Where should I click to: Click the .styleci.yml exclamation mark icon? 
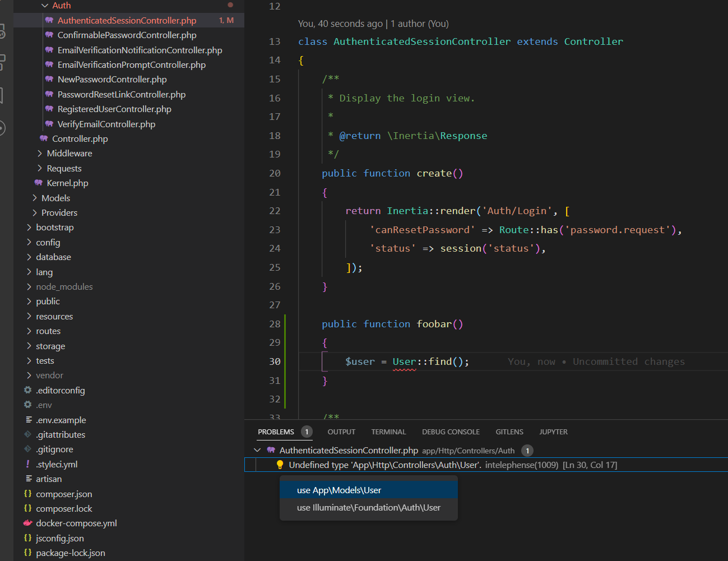(x=28, y=464)
